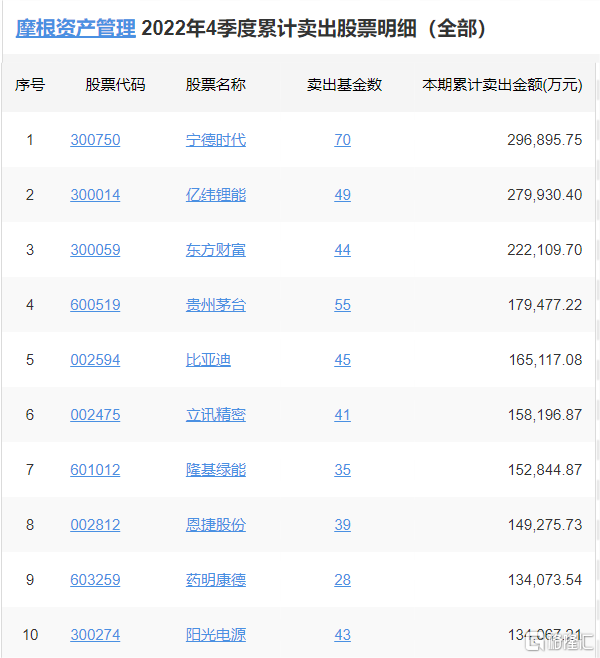Select the 股票代码 column header
Viewport: 600px width, 658px height.
click(x=115, y=85)
